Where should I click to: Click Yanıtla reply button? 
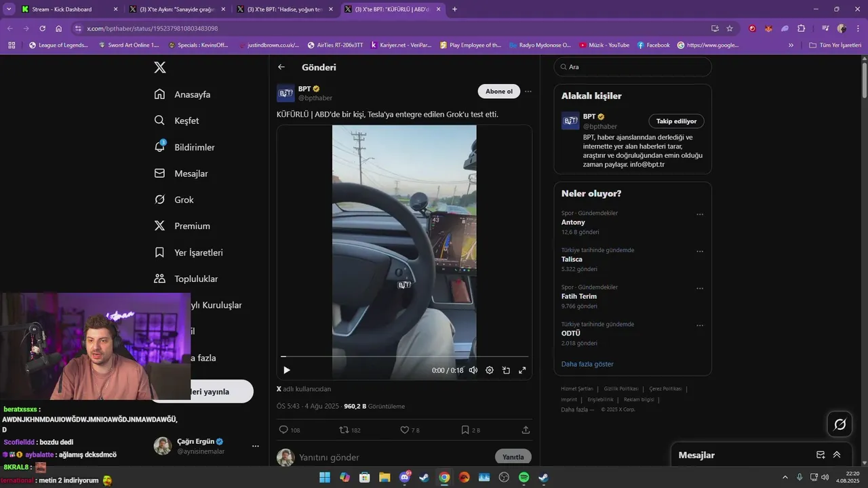[x=513, y=457]
